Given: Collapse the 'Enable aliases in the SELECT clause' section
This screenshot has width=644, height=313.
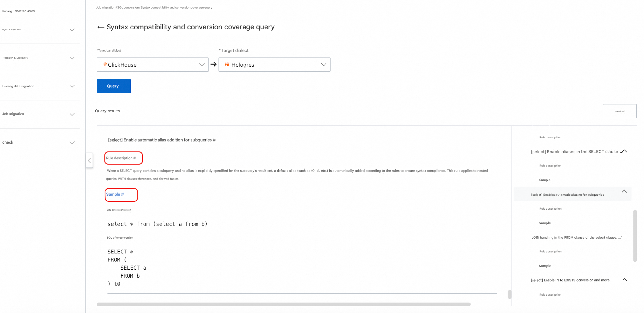Looking at the screenshot, I should click(624, 151).
